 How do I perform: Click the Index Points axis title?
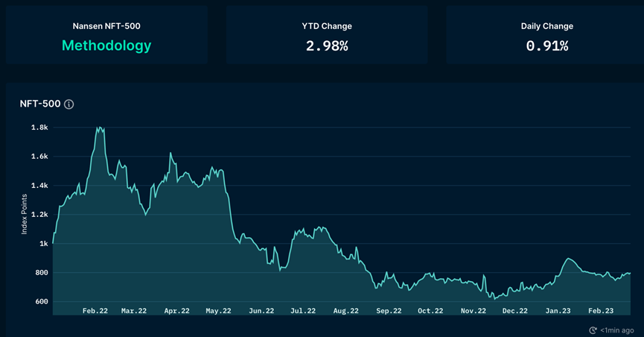click(25, 215)
